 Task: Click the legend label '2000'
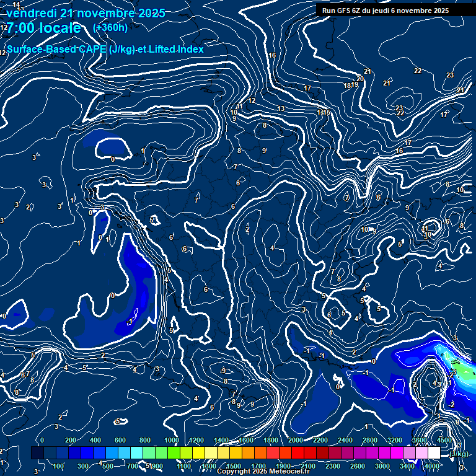[296, 440]
